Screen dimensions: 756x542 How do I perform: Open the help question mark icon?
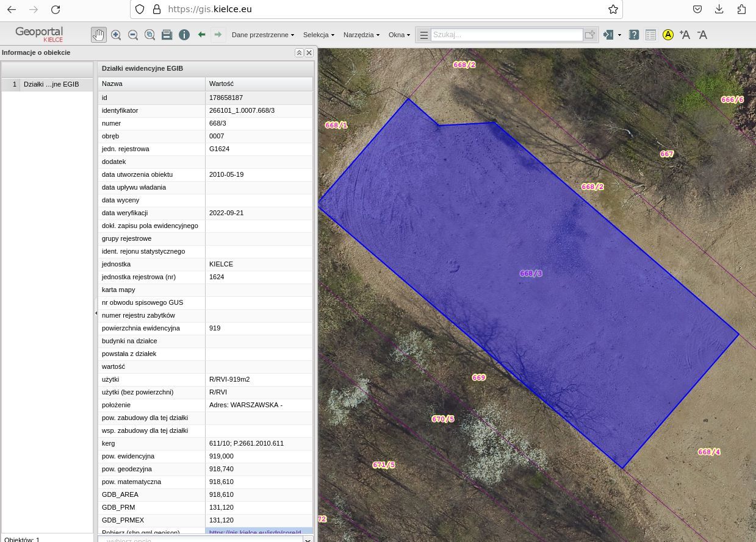tap(634, 35)
